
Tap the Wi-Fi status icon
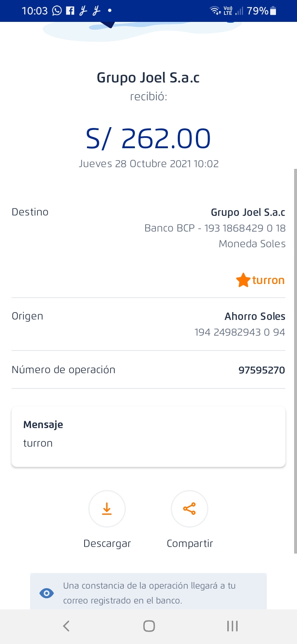[215, 11]
